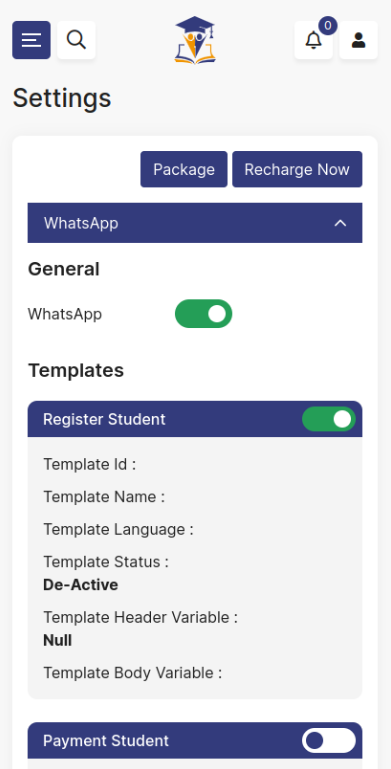Select the Payment Student template title
391x769 pixels.
pyautogui.click(x=106, y=741)
